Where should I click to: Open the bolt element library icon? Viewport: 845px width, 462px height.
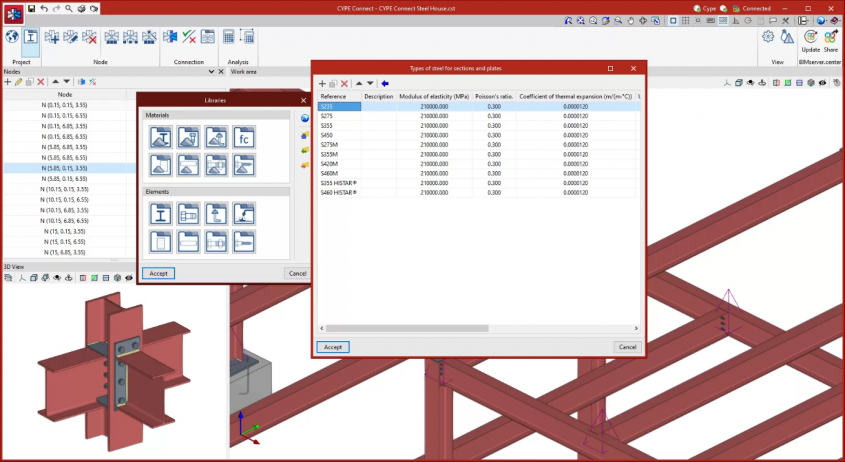[189, 214]
